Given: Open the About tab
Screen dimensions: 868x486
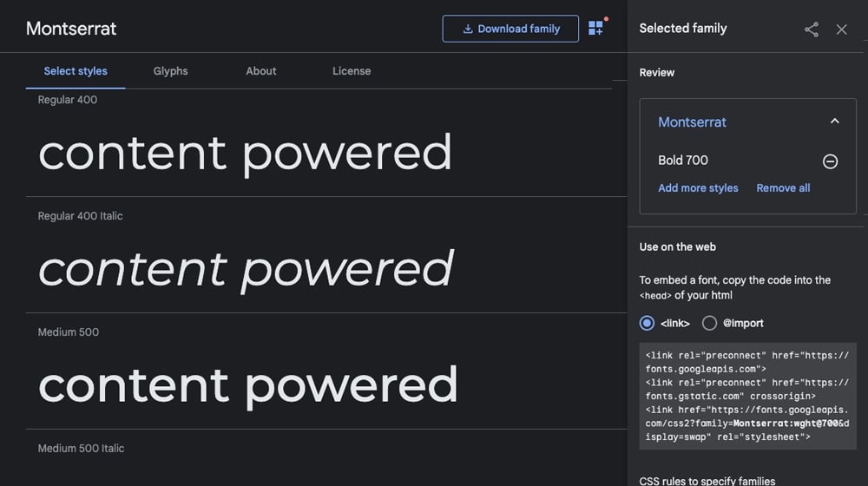Looking at the screenshot, I should point(260,71).
